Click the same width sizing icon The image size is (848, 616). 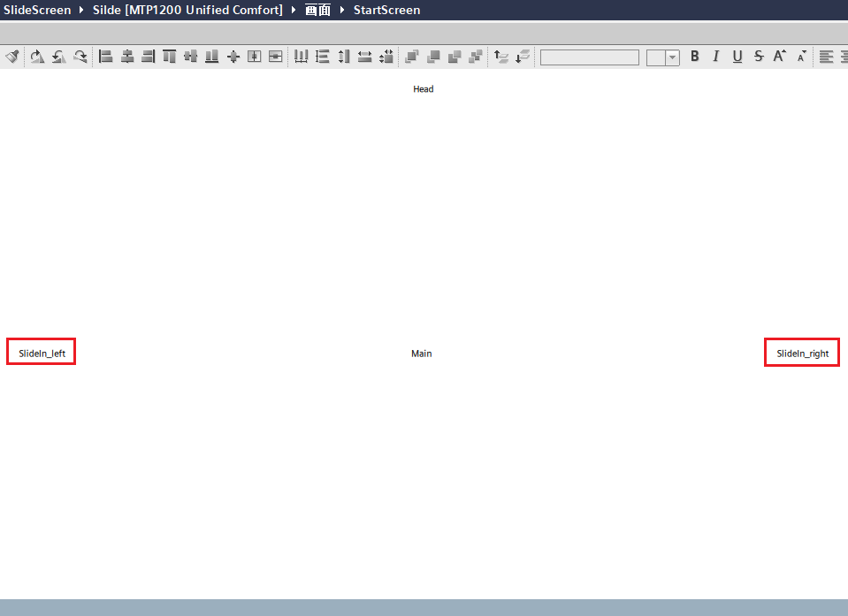coord(365,57)
